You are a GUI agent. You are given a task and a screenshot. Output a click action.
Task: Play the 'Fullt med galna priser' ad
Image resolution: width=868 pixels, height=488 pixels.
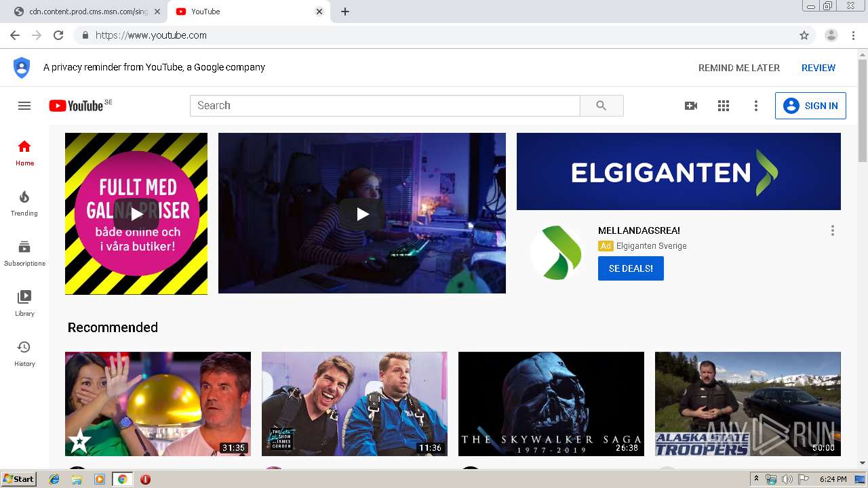[136, 213]
